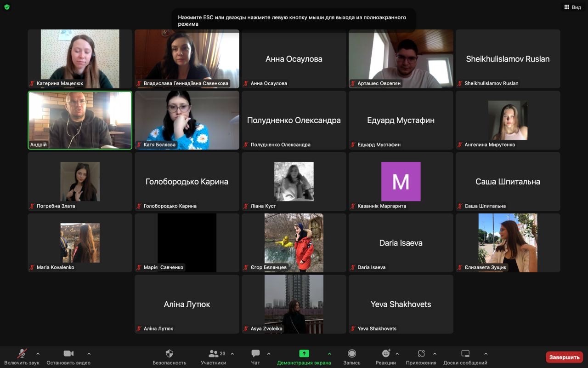
Task: Select Едуард Мустафин participant tile
Action: [x=401, y=120]
